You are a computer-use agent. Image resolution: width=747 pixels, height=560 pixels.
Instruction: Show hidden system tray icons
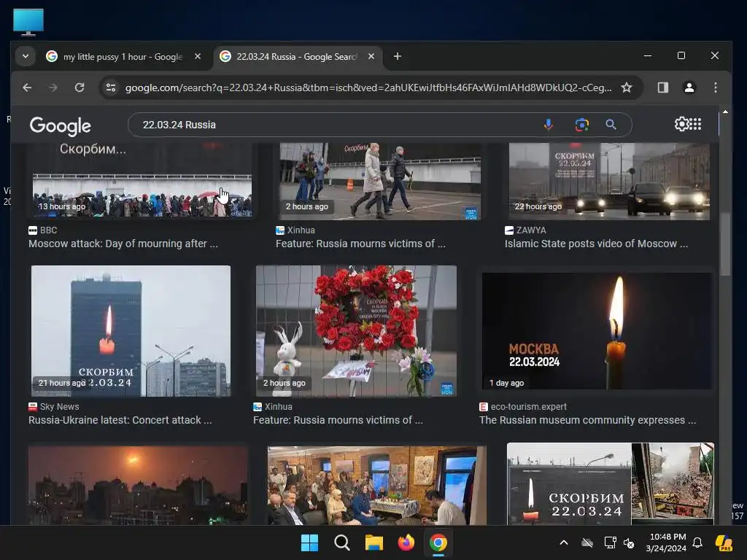(564, 542)
